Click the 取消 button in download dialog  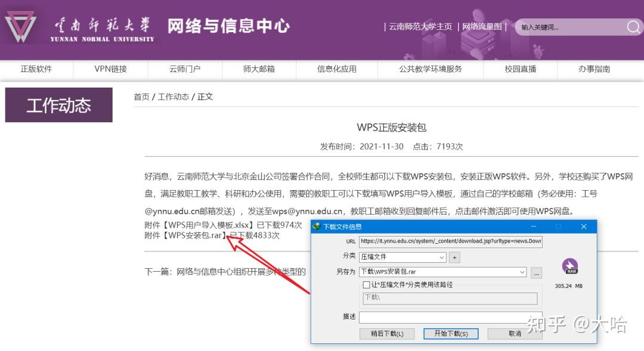[515, 334]
